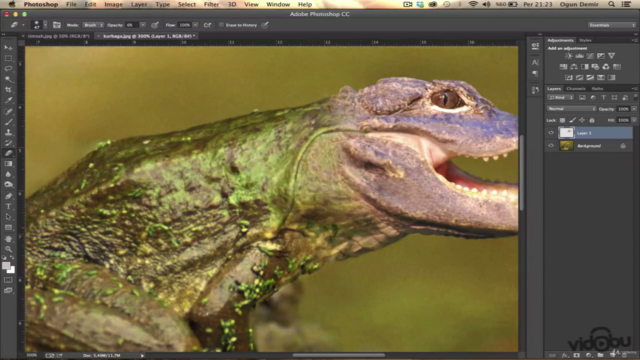Viewport: 640px width, 360px height.
Task: Select the Blur tool
Action: 8,175
